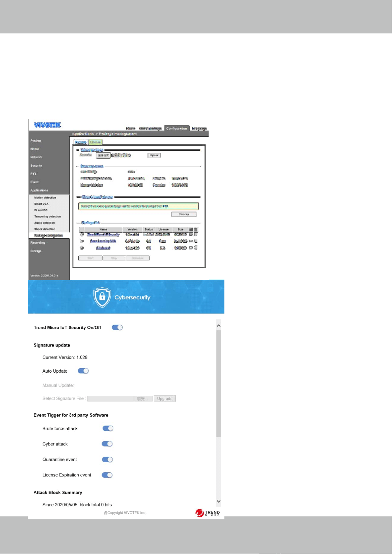Viewport: 392px width, 554px height.
Task: Click the Cleanup button
Action: pyautogui.click(x=184, y=214)
